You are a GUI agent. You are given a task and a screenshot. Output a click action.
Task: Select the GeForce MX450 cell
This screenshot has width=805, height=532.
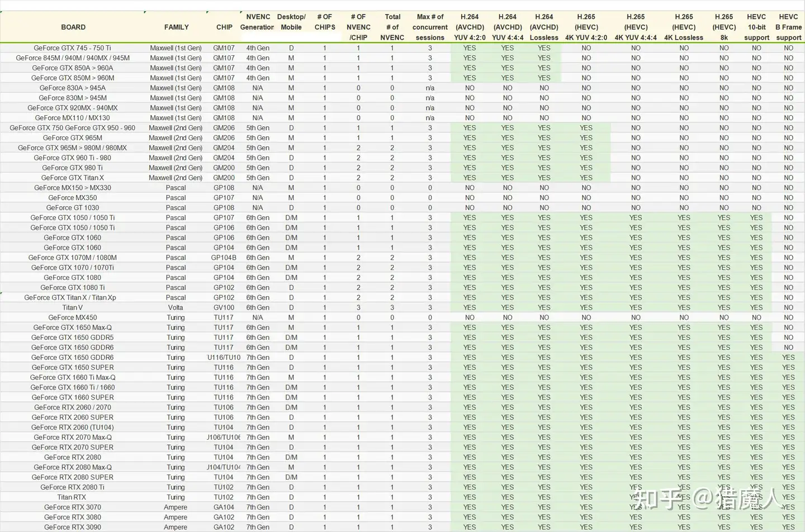(x=73, y=318)
